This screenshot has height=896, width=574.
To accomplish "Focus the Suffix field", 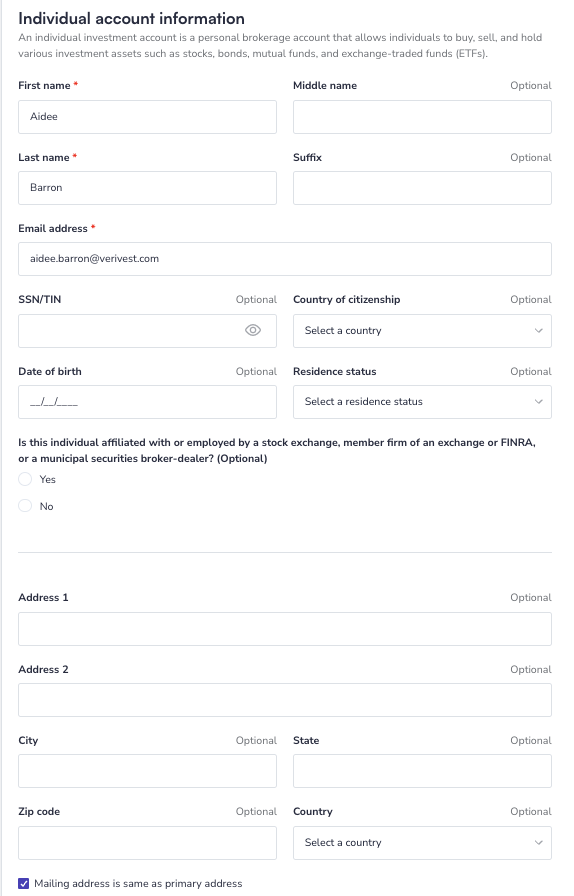I will pos(422,188).
